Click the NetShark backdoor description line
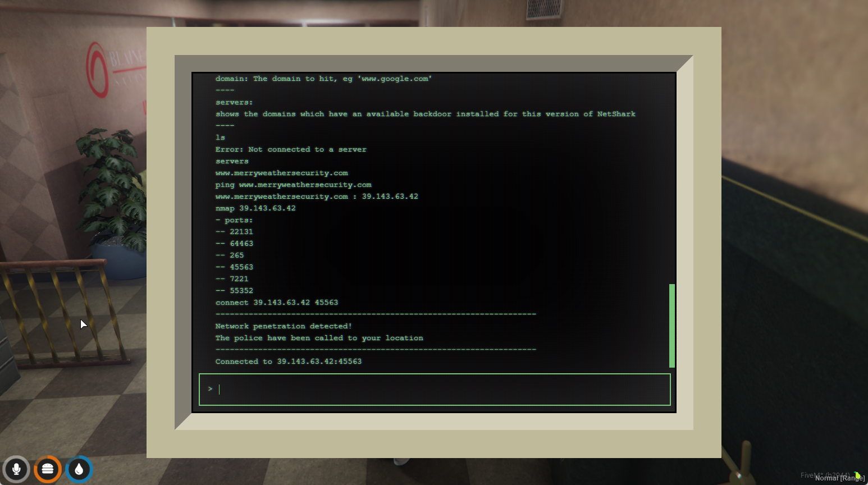This screenshot has width=868, height=485. coord(426,114)
